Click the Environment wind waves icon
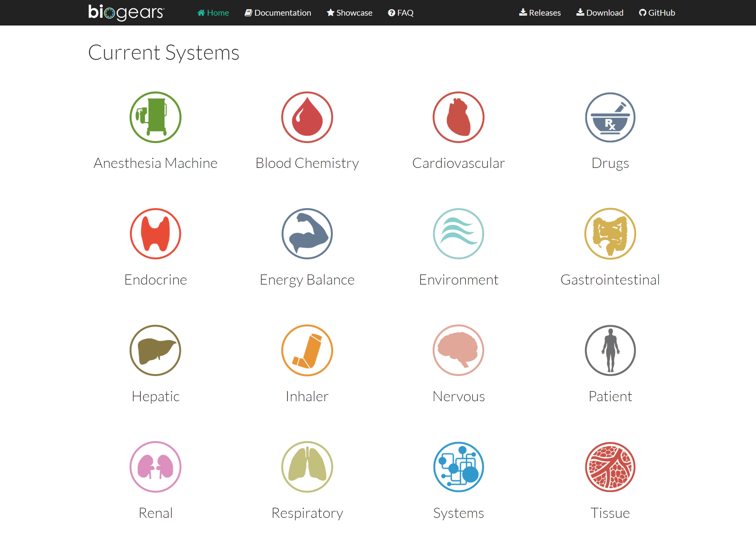The image size is (756, 559). pyautogui.click(x=458, y=234)
